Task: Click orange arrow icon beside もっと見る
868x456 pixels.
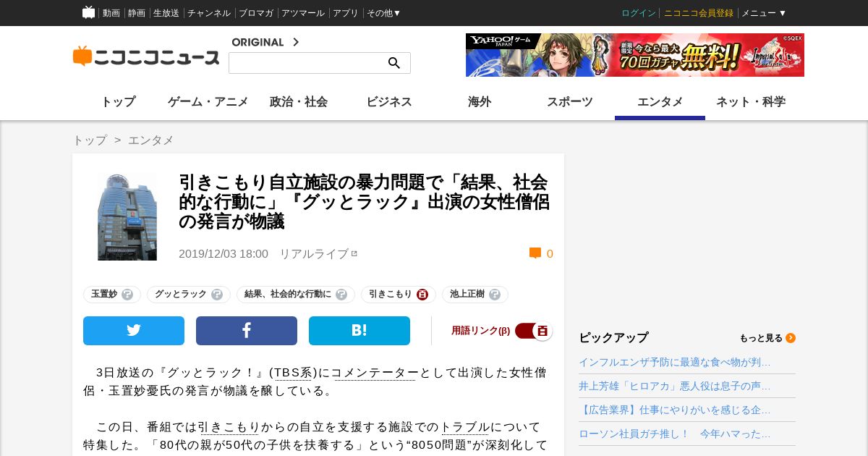Action: click(791, 338)
